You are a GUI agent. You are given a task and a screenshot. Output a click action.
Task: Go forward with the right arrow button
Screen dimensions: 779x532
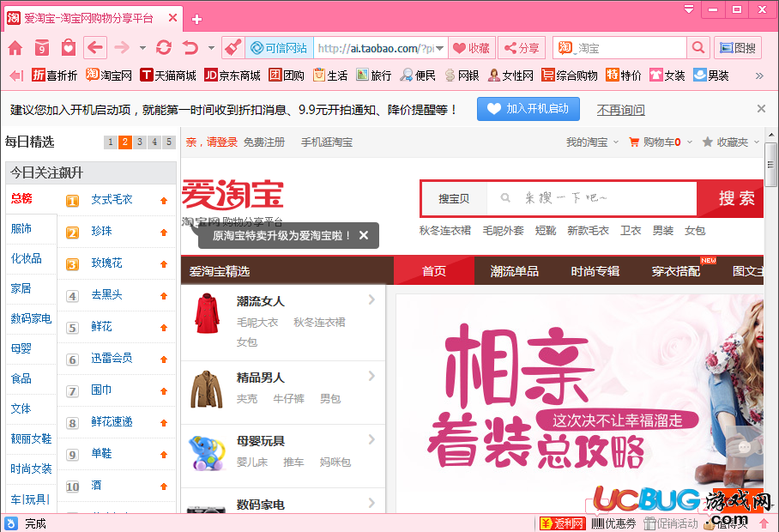tap(122, 48)
